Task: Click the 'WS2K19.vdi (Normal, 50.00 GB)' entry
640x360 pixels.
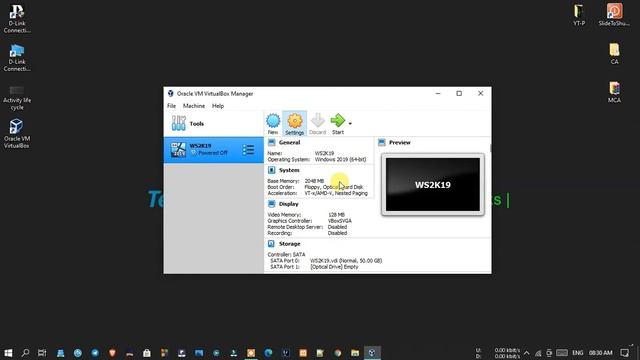Action: click(346, 260)
